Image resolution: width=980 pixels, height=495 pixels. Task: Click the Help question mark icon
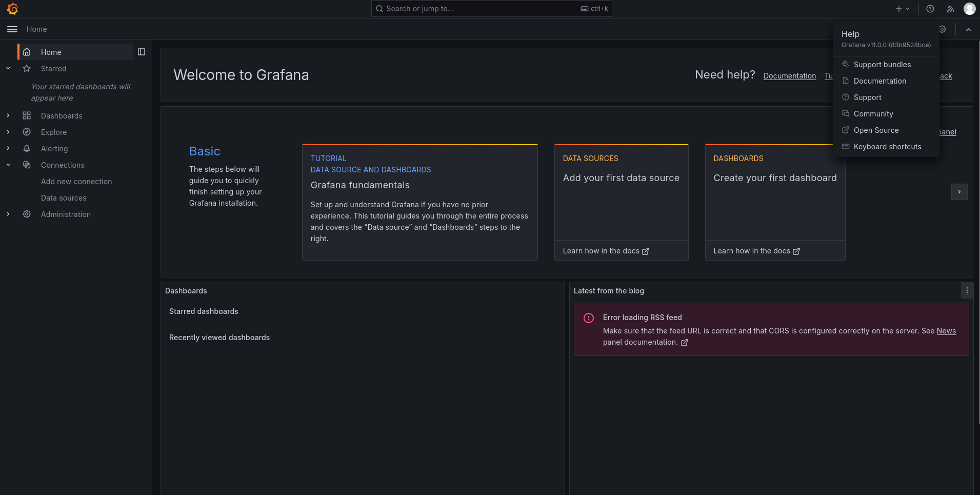point(930,9)
